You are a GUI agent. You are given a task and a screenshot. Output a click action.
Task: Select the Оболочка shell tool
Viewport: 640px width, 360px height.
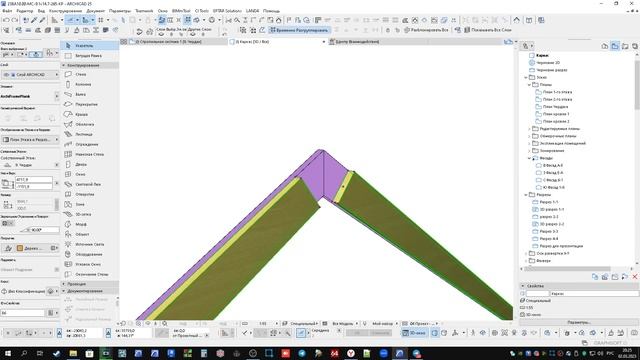point(90,124)
